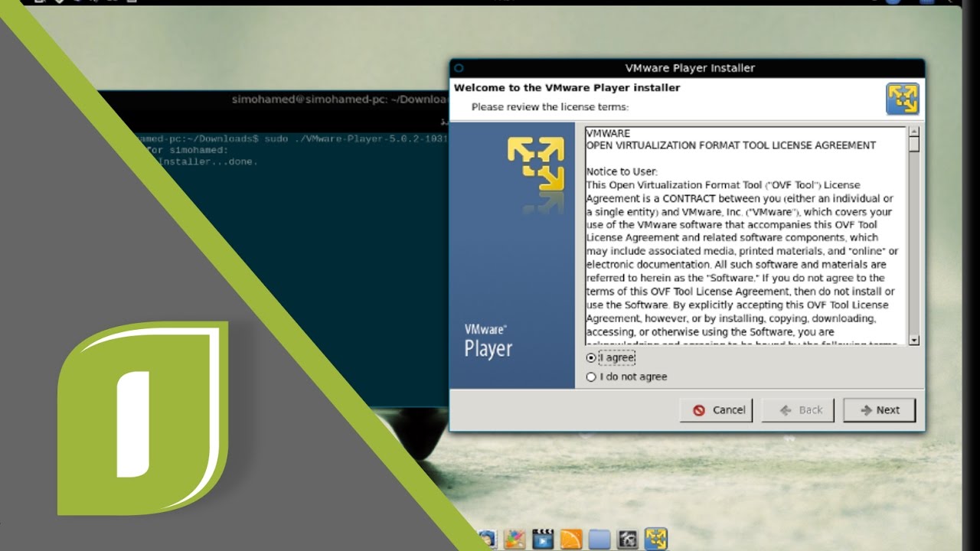Open the system settings gear in the dock

[628, 539]
